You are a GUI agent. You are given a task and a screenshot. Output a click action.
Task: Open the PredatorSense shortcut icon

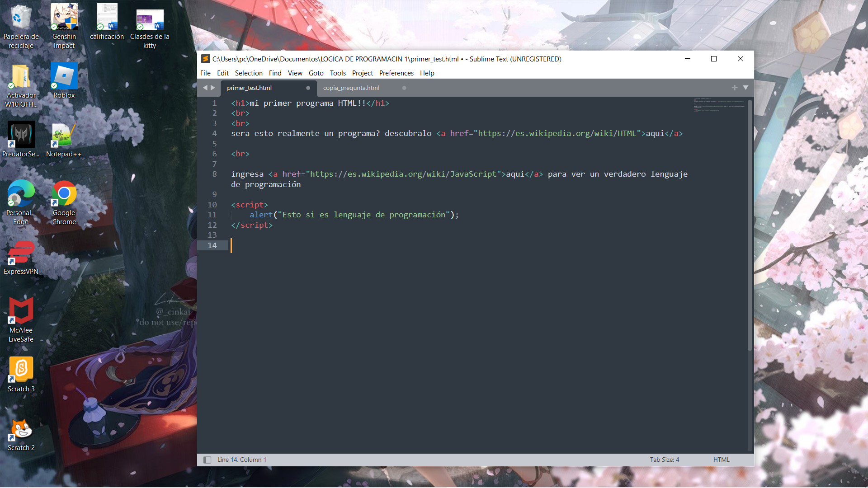coord(21,139)
